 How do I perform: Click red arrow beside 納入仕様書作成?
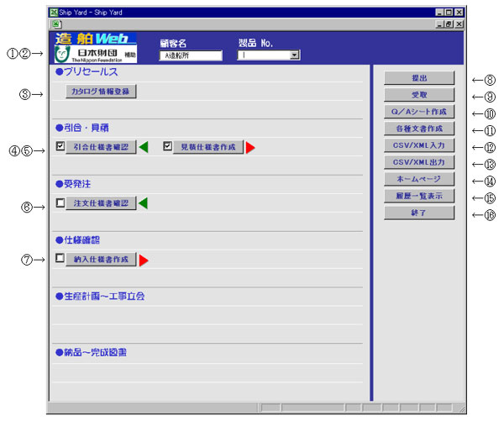click(x=144, y=260)
